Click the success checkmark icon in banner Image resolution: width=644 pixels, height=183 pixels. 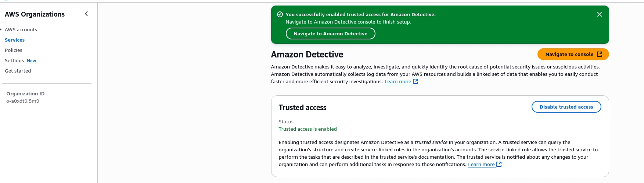tap(280, 14)
